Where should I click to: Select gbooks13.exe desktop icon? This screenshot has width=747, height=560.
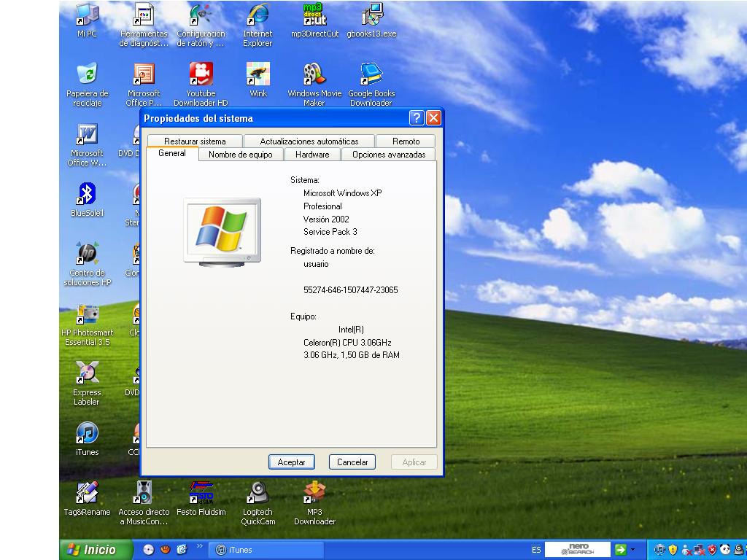[371, 20]
